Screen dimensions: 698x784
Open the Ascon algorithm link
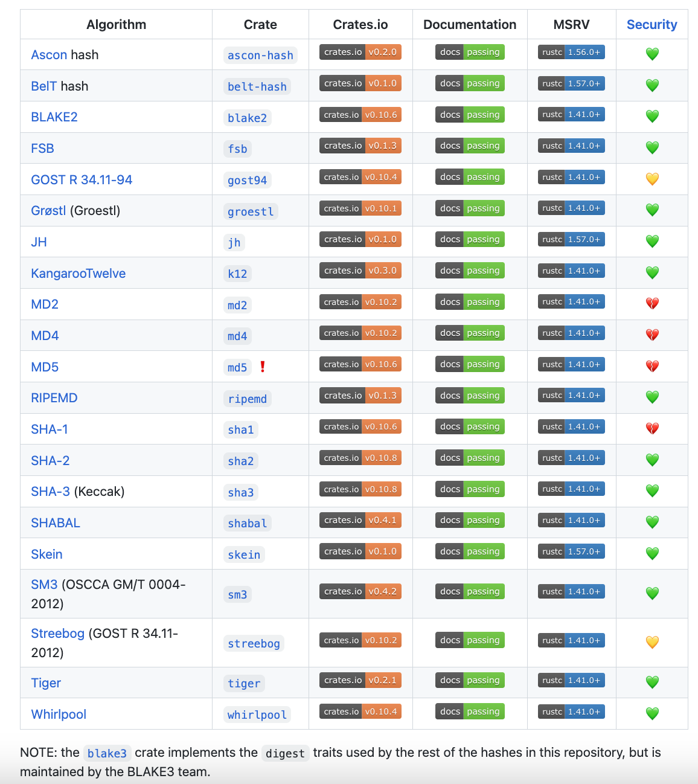point(49,55)
